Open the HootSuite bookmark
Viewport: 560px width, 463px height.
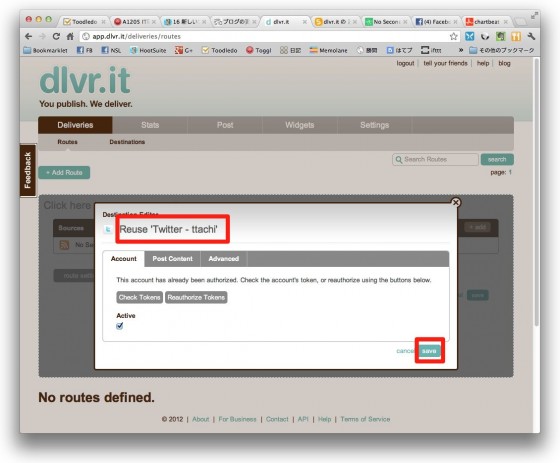pyautogui.click(x=148, y=50)
